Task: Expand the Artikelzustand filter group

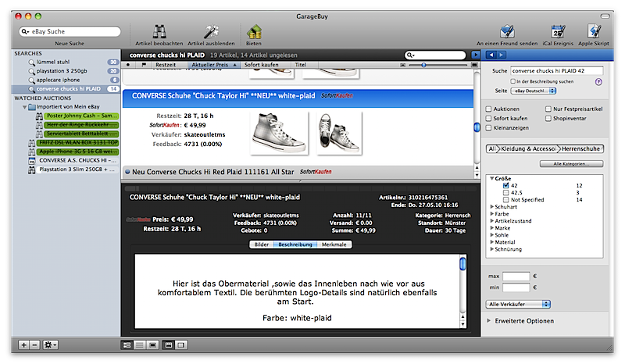Action: [492, 221]
